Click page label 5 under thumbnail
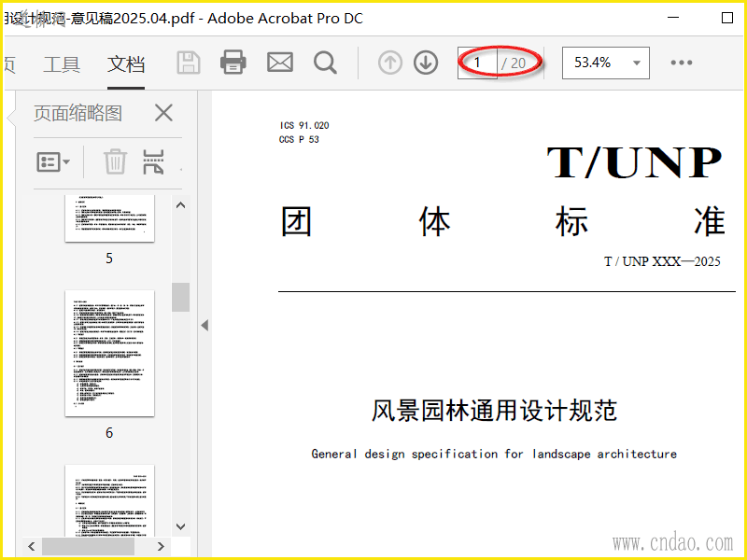Viewport: 747px width, 560px height. click(x=109, y=259)
